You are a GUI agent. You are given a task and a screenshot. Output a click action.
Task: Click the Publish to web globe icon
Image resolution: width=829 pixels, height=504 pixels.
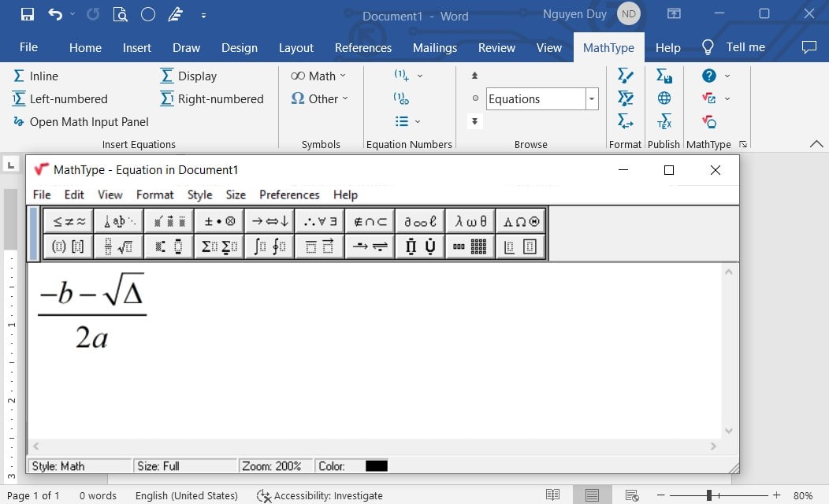(664, 98)
